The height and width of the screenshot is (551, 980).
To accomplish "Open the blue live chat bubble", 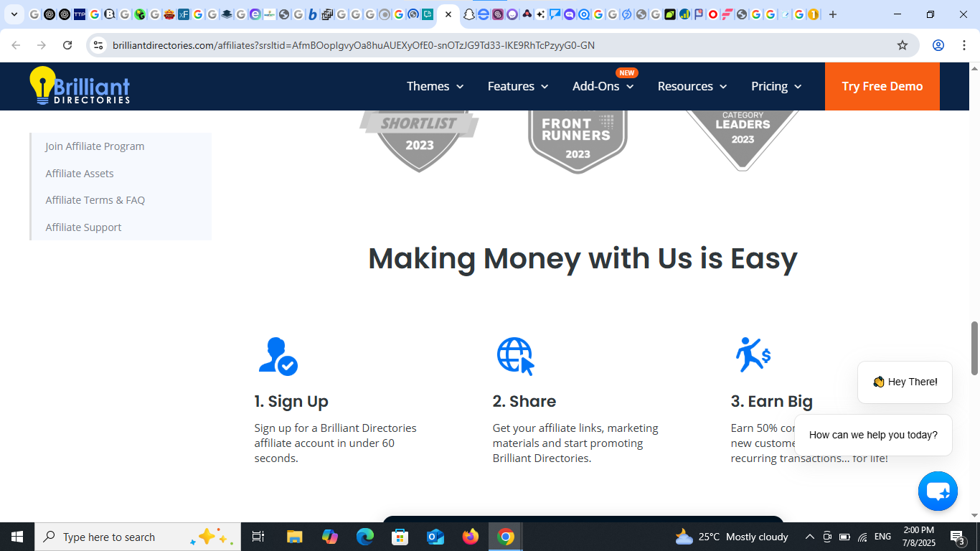I will tap(938, 491).
